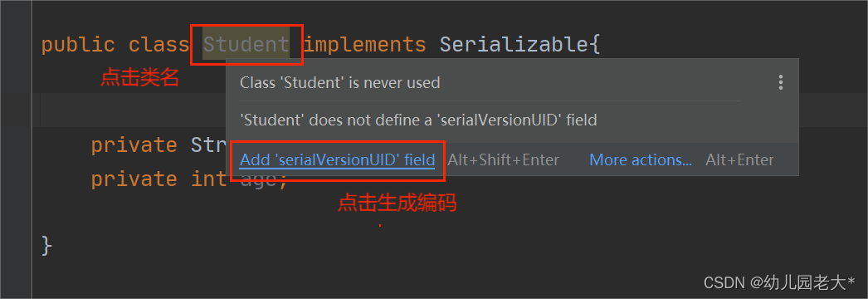Image resolution: width=868 pixels, height=299 pixels.
Task: Click the private keyword before int
Action: pyautogui.click(x=134, y=179)
